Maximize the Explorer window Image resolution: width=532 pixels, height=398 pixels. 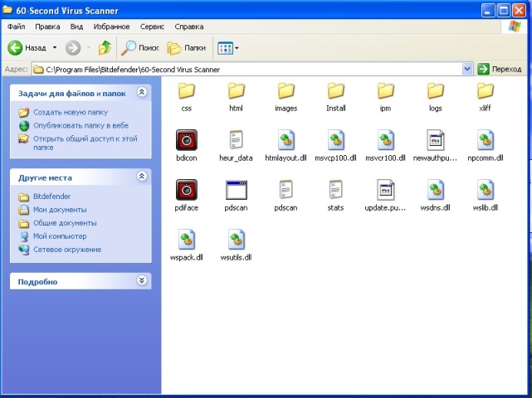click(504, 11)
